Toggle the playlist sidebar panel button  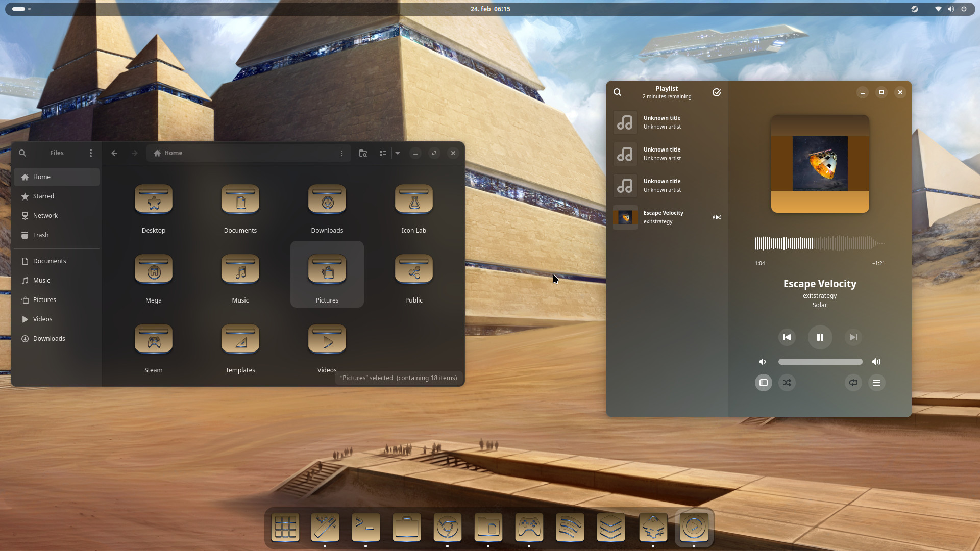pyautogui.click(x=763, y=383)
